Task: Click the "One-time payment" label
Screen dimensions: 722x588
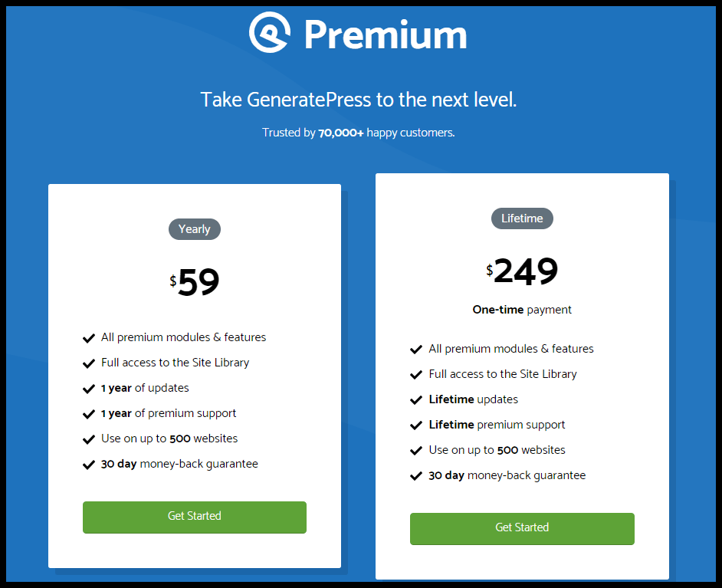Action: point(522,310)
